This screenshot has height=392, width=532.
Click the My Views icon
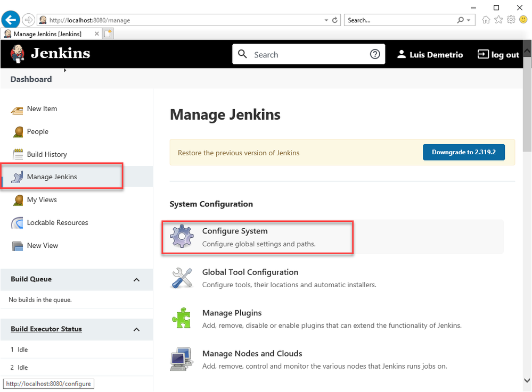pyautogui.click(x=18, y=200)
